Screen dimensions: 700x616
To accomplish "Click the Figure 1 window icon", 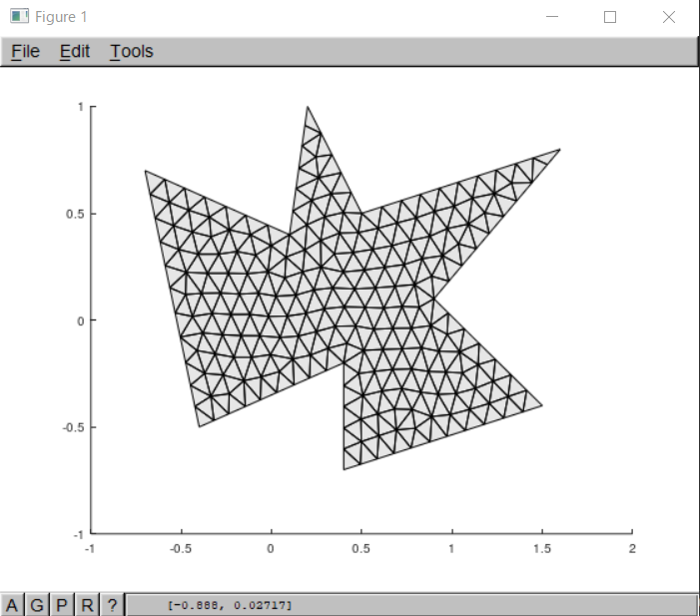I will click(19, 17).
